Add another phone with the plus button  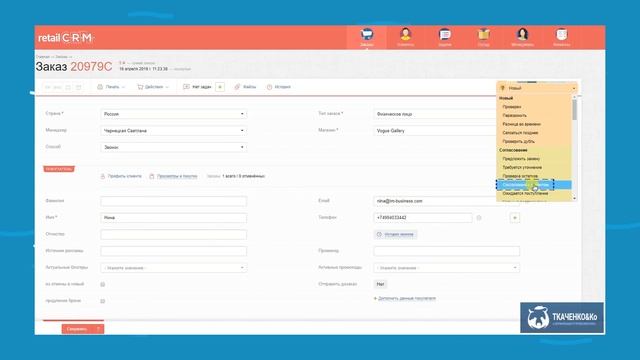[515, 218]
